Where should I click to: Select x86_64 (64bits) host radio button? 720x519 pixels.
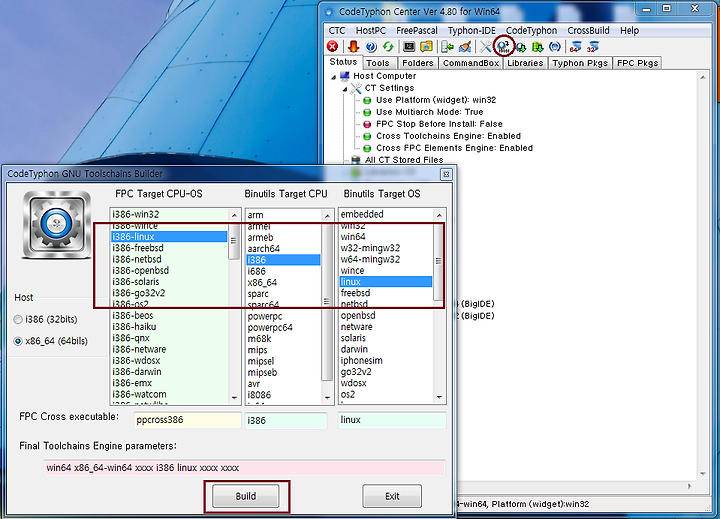pyautogui.click(x=18, y=341)
